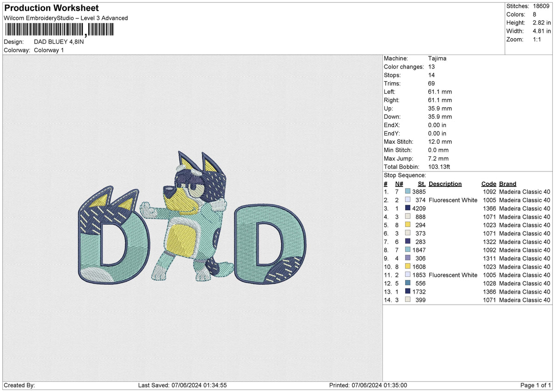The width and height of the screenshot is (555, 392).
Task: Select 'Wilcom EmbroideryStudio – Level 3 Advanced' text
Action: [x=66, y=18]
